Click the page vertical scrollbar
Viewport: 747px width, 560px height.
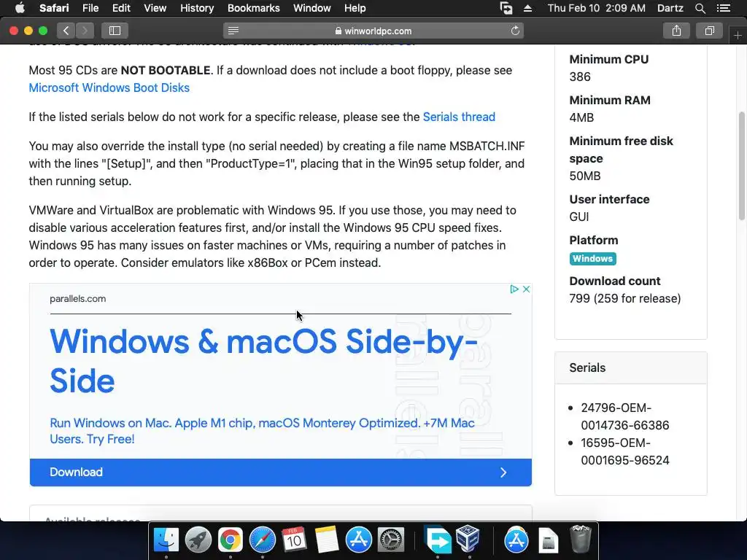741,166
